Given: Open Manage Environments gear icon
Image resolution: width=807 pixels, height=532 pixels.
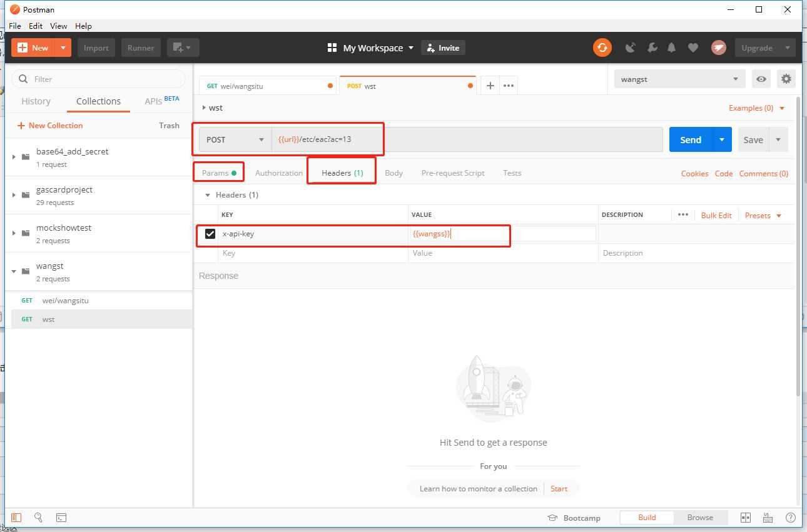Looking at the screenshot, I should pyautogui.click(x=786, y=79).
